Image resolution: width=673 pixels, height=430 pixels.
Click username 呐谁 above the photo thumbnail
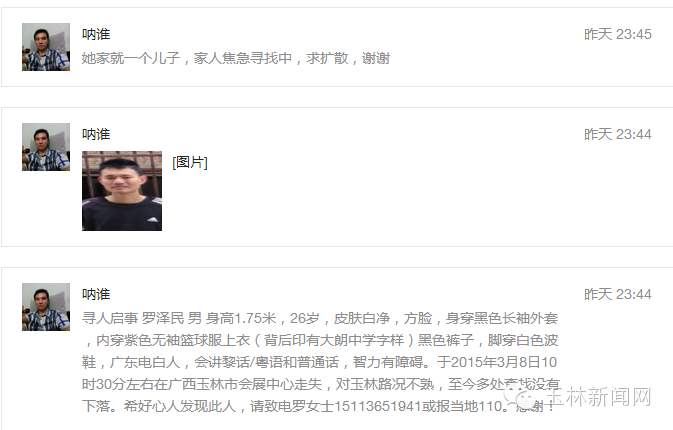coord(96,134)
